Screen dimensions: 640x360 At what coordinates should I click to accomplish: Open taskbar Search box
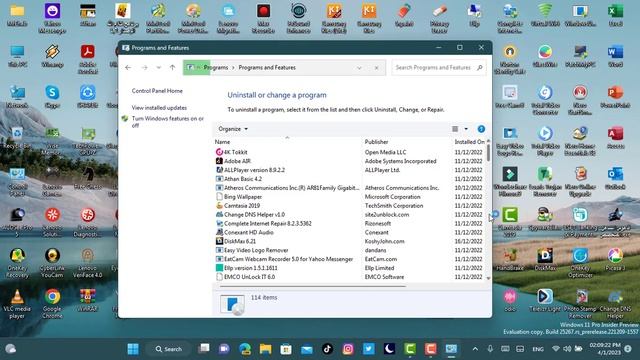tap(169, 349)
